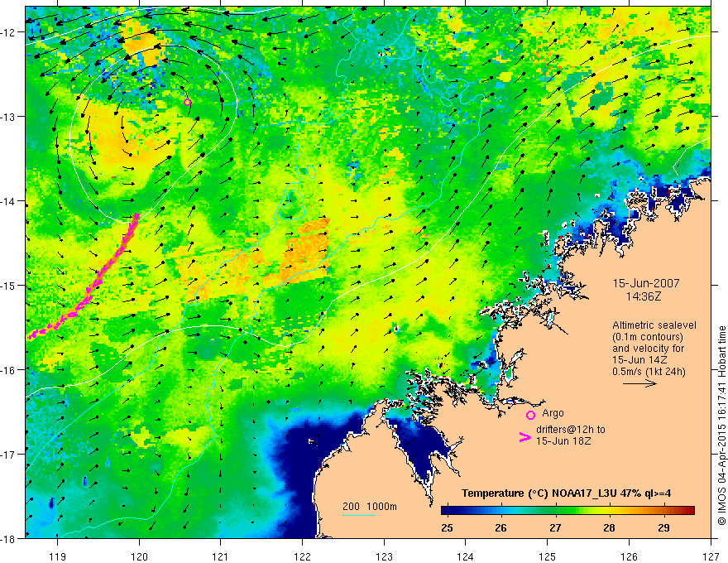
Task: Click the 123 longitude axis label
Action: 384,556
